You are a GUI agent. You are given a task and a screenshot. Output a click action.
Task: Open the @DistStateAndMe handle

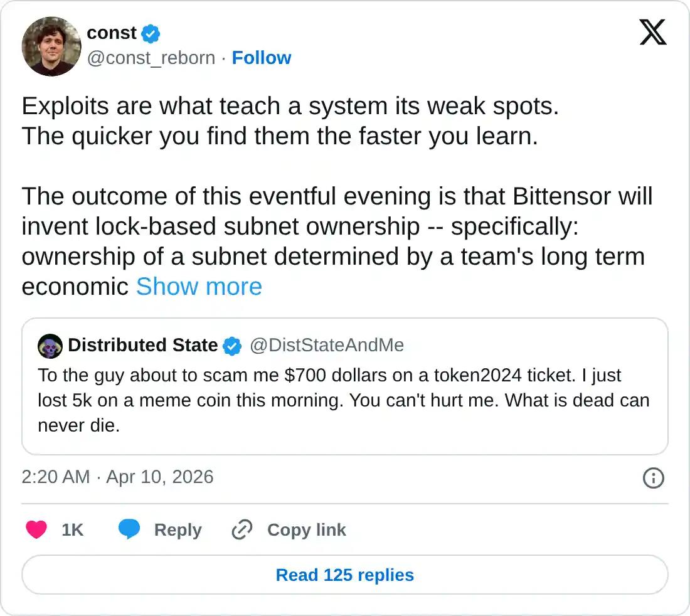point(327,346)
